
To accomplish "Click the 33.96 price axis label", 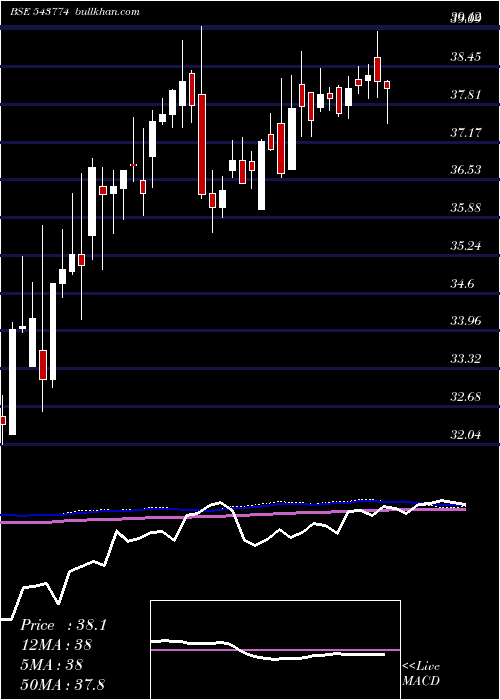I will (x=466, y=321).
